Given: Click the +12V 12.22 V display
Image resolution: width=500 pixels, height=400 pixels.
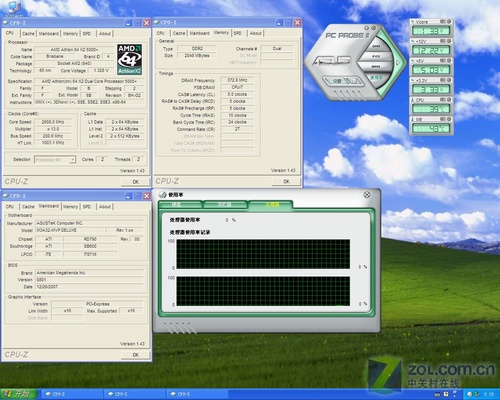Looking at the screenshot, I should coord(431,50).
